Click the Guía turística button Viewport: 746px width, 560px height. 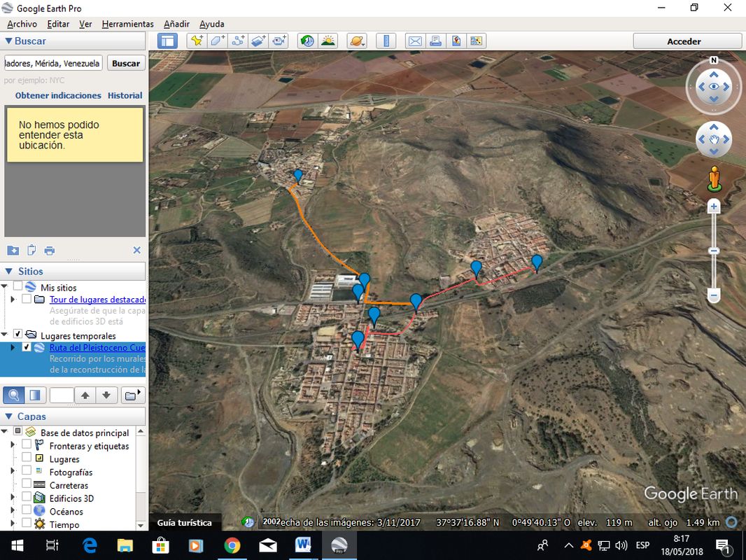[185, 522]
